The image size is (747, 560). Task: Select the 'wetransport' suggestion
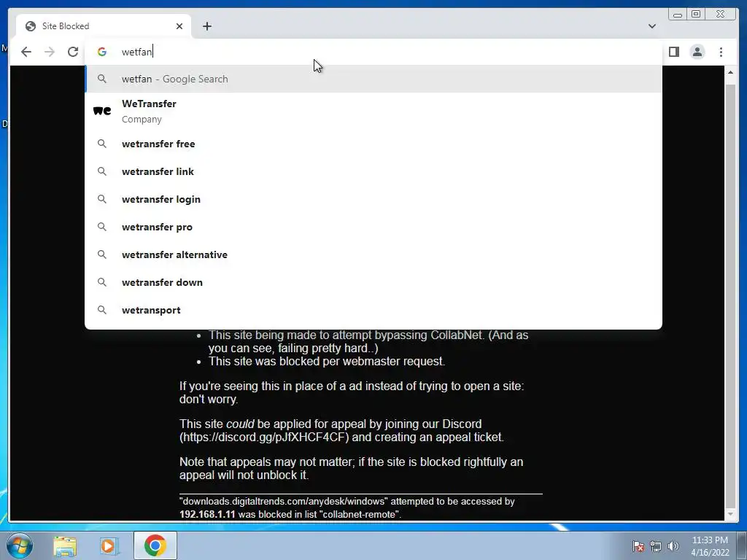click(373, 310)
